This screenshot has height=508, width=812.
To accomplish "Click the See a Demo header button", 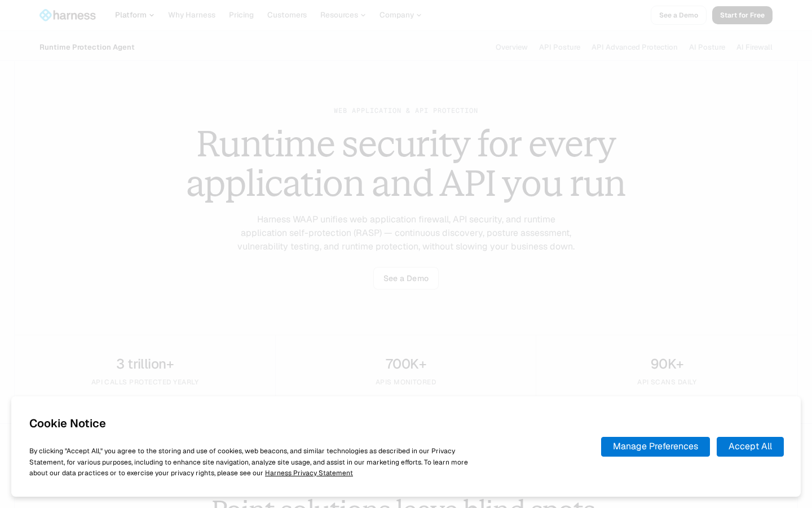I will 678,15.
